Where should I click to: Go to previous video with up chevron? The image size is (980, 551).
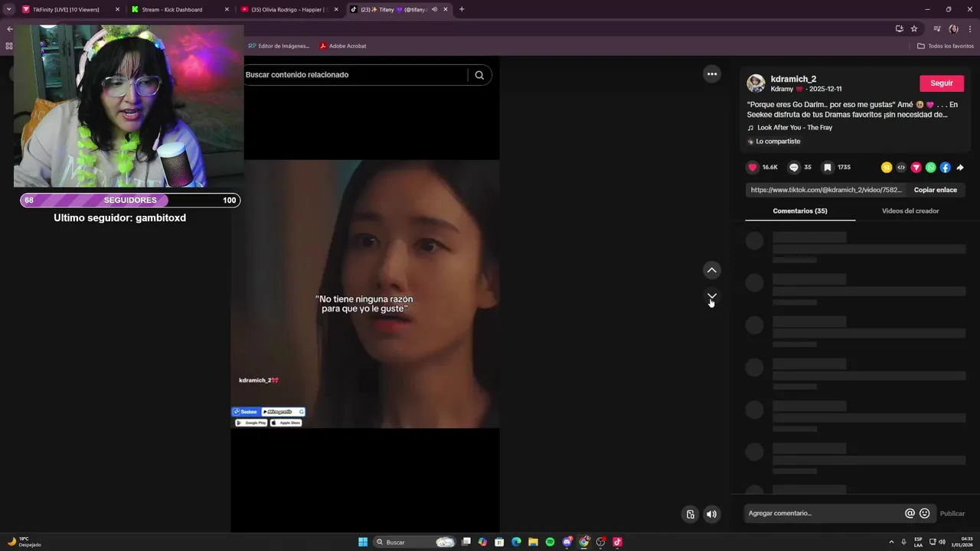tap(712, 270)
